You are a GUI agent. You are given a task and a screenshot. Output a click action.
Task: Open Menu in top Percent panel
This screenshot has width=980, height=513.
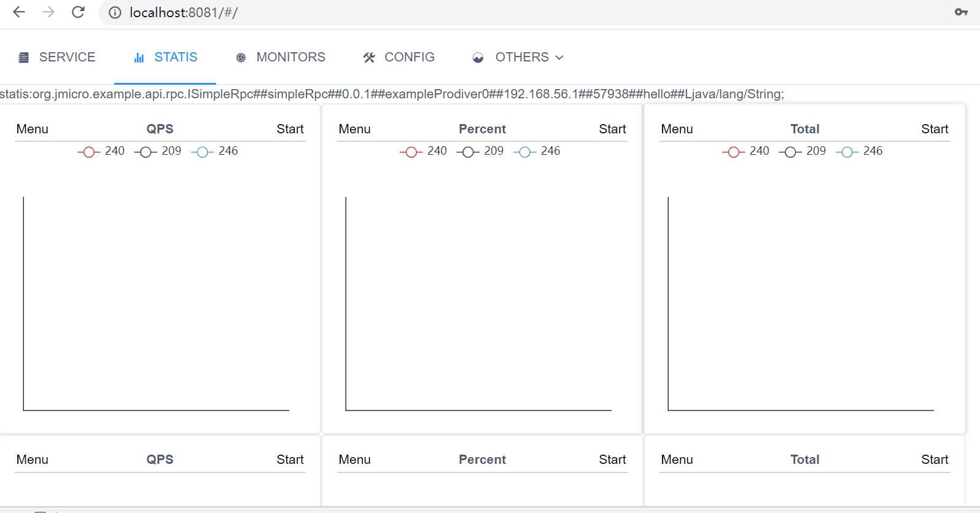pyautogui.click(x=355, y=129)
